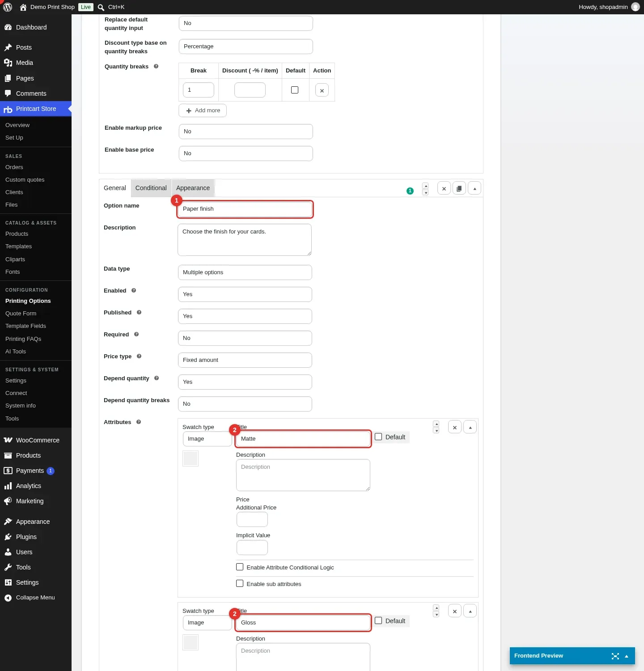Viewport: 644px width, 671px height.
Task: Open the Media library sidebar icon
Action: click(x=8, y=63)
